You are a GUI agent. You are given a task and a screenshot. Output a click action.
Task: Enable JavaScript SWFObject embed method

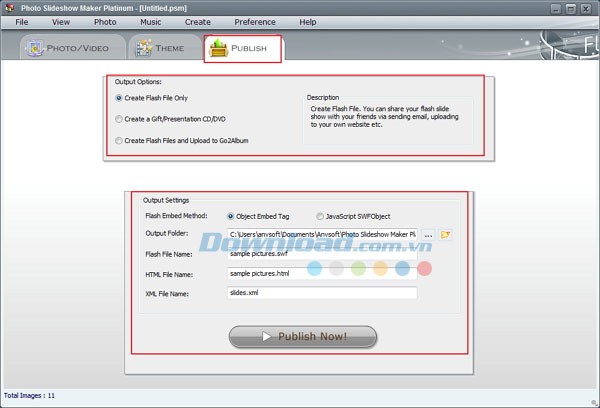pyautogui.click(x=320, y=216)
